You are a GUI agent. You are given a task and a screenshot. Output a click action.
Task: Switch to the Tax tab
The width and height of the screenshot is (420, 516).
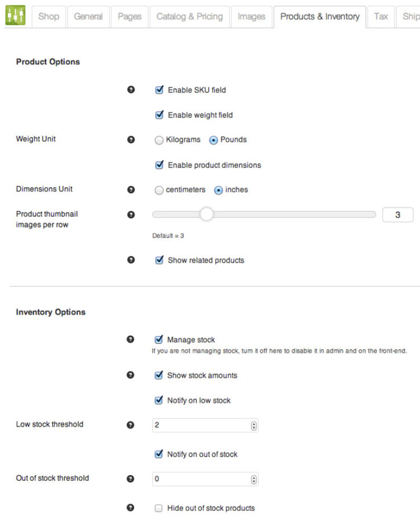coord(381,17)
